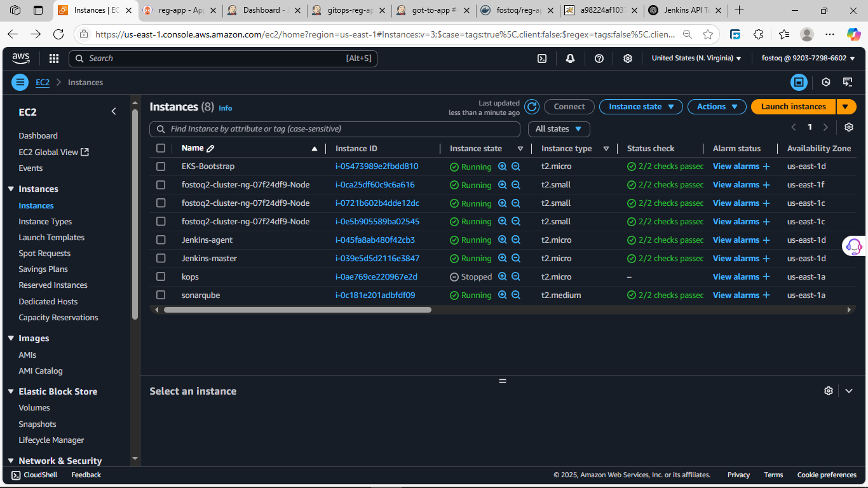Click the Launch instances button
Viewport: 868px width, 488px height.
(794, 107)
